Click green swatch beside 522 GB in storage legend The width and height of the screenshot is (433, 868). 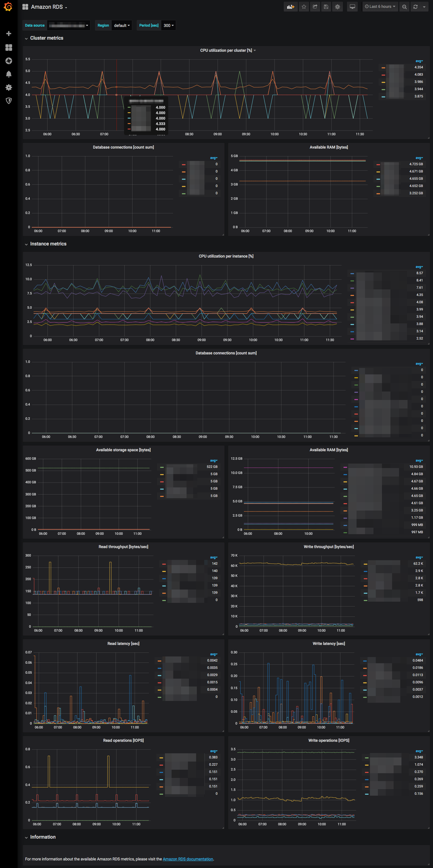point(162,467)
